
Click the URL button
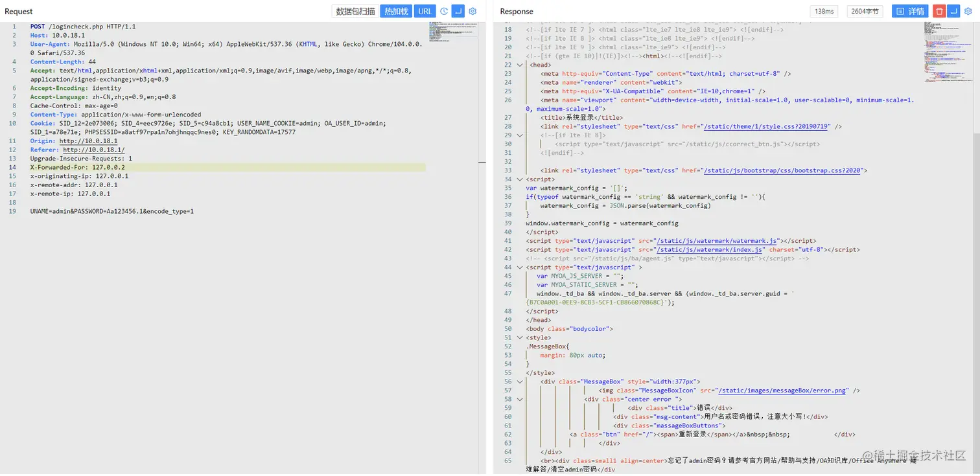pyautogui.click(x=425, y=11)
